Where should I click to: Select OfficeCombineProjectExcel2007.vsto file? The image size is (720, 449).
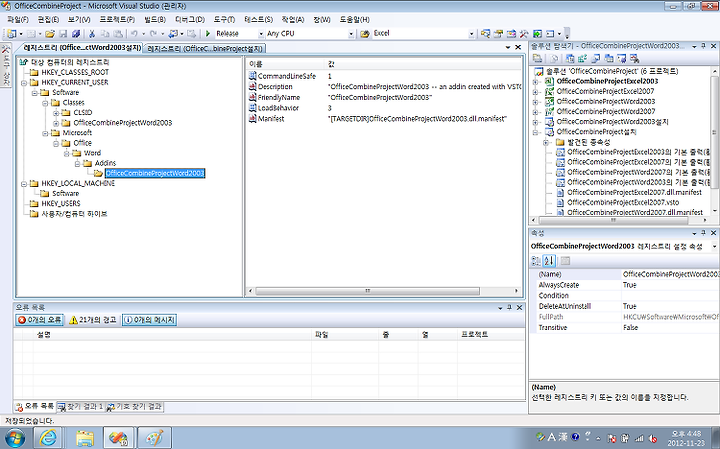click(x=623, y=202)
